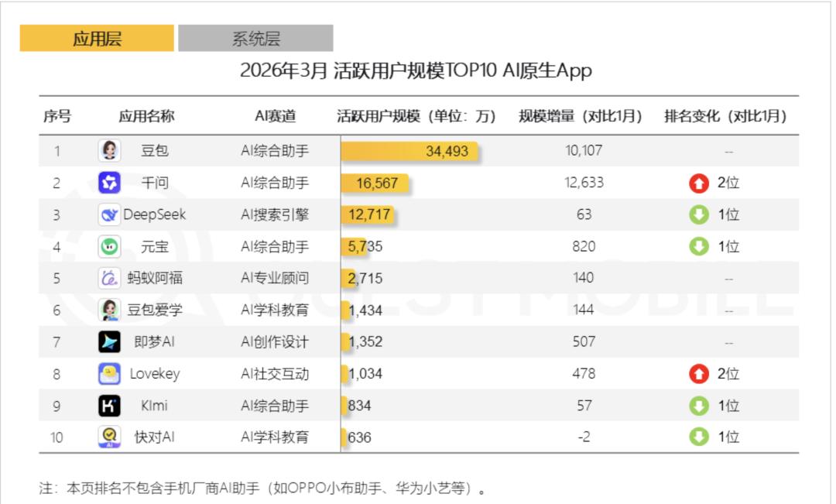This screenshot has height=504, width=836.
Task: Click the 834 value for Kimi
Action: (359, 406)
